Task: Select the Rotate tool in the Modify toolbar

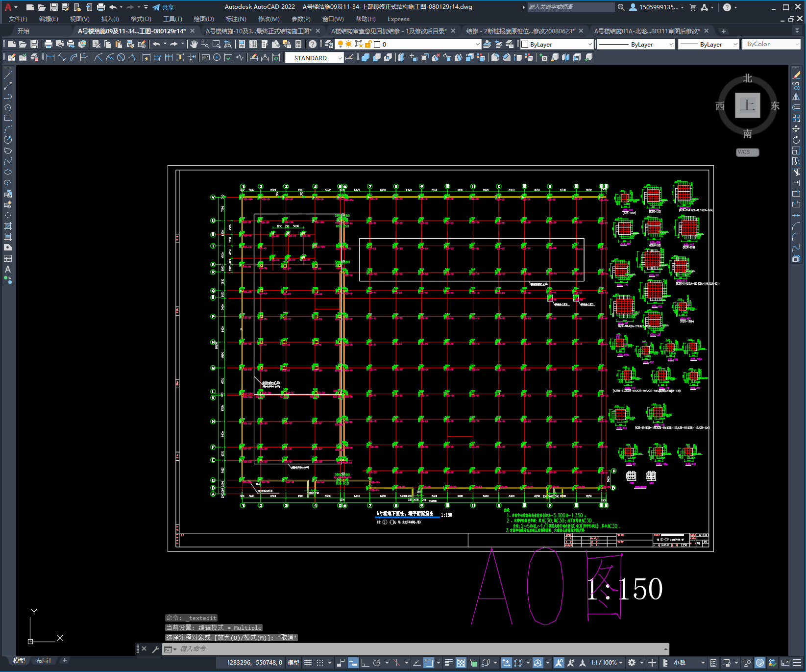Action: pos(796,140)
